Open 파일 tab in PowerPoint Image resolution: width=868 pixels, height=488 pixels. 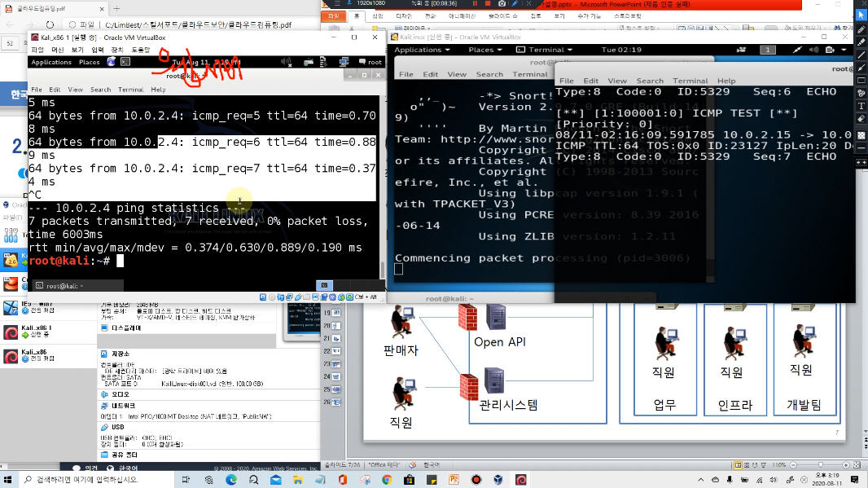tap(334, 16)
